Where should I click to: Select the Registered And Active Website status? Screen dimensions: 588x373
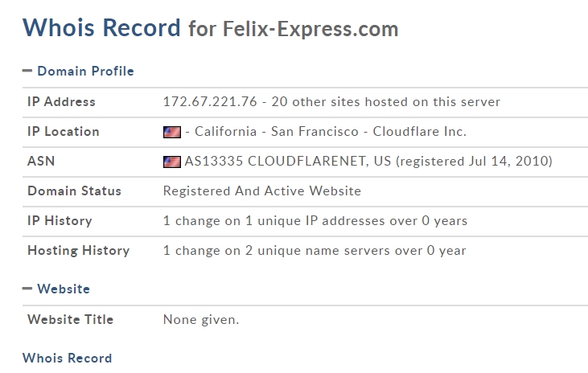pyautogui.click(x=262, y=191)
